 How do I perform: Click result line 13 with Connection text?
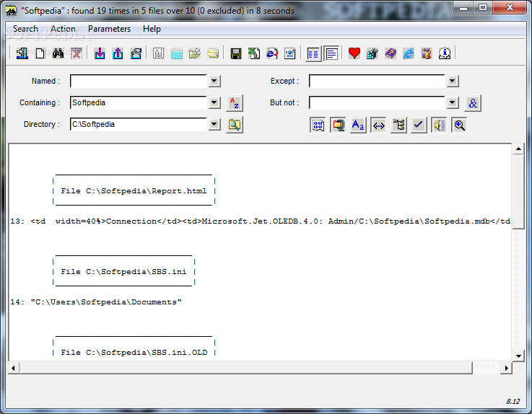pyautogui.click(x=261, y=221)
